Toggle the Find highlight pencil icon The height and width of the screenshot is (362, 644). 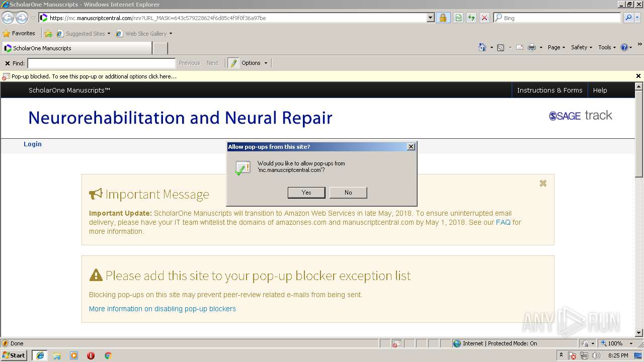coord(233,63)
